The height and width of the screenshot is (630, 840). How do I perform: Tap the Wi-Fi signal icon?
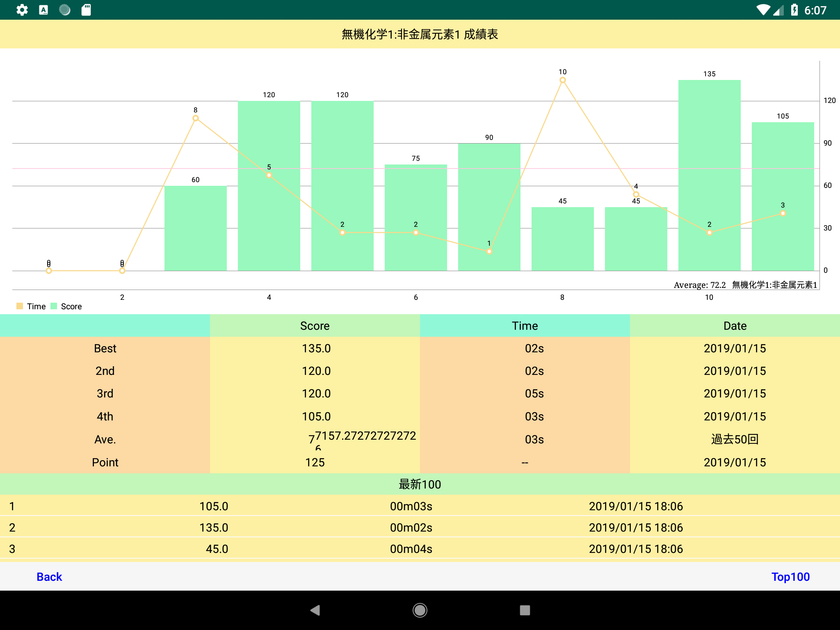763,10
